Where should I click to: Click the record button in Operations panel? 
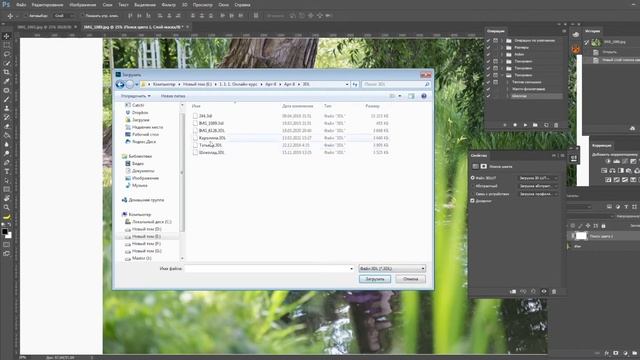tap(515, 125)
